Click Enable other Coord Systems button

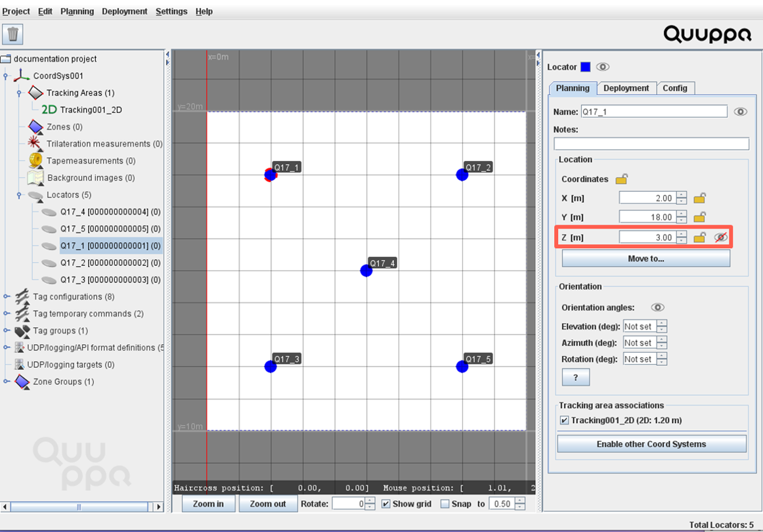651,444
